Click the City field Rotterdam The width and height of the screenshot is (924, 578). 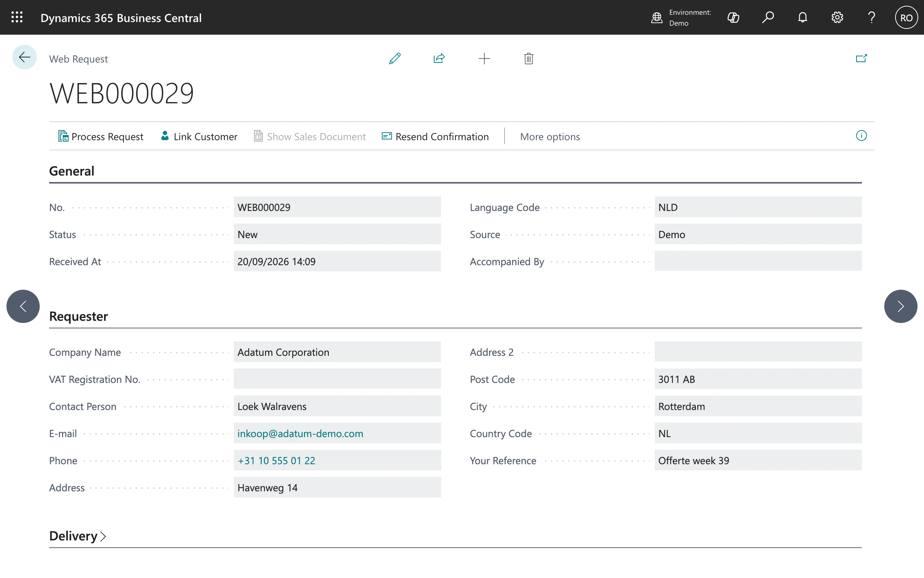[x=758, y=406]
